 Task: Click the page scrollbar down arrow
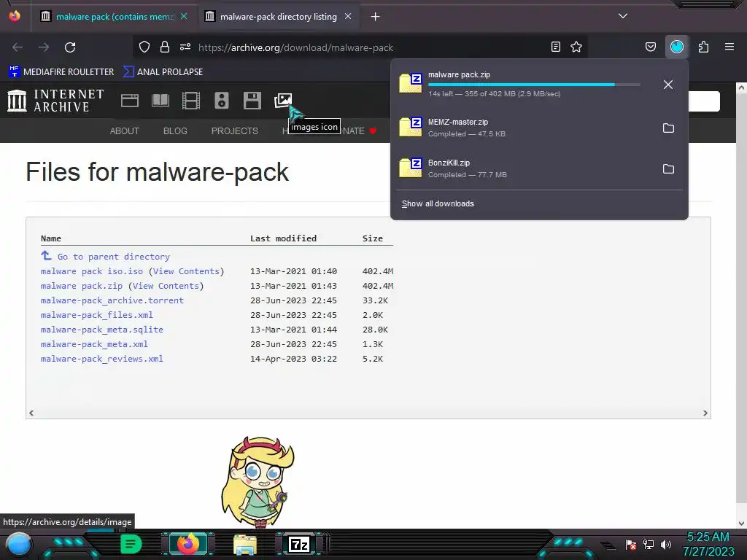(741, 524)
